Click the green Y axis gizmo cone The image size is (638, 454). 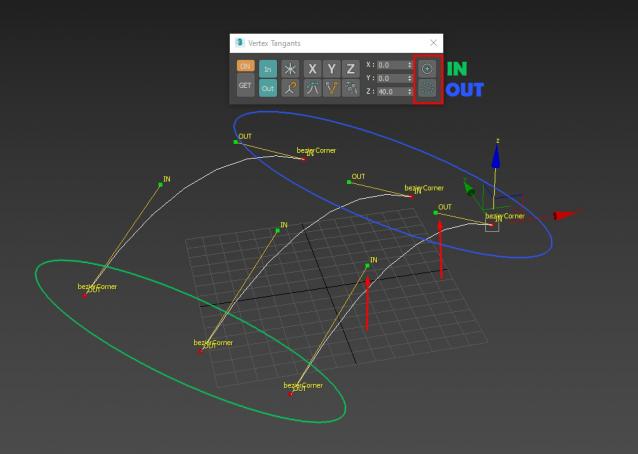470,189
